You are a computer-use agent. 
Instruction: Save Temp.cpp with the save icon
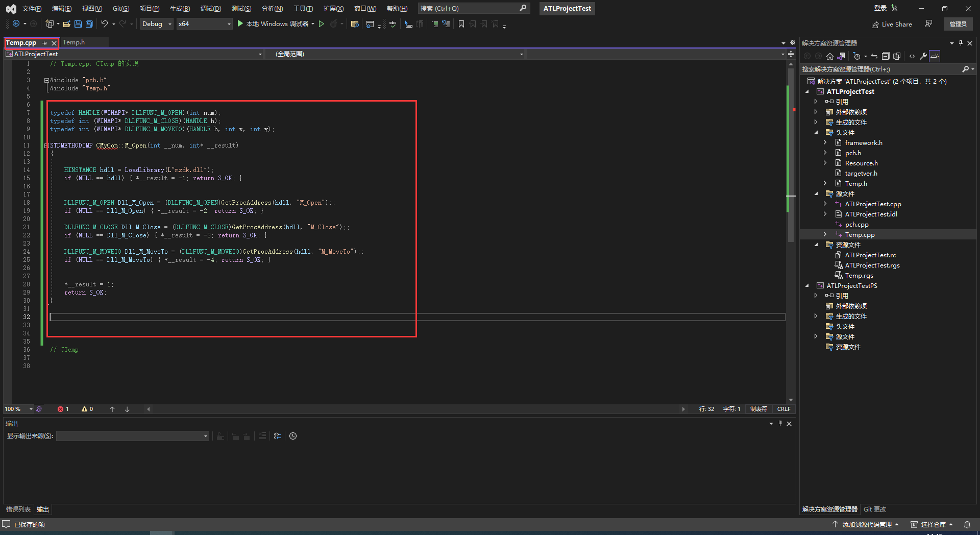tap(78, 24)
